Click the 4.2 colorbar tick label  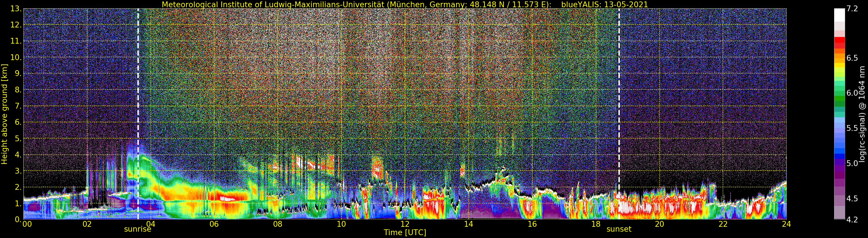(852, 220)
